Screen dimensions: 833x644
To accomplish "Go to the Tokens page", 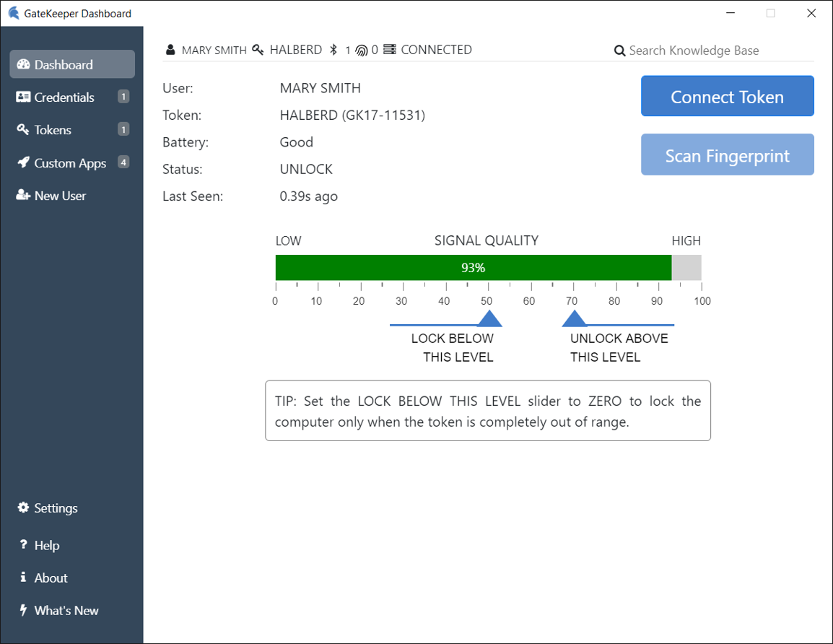I will coord(72,130).
